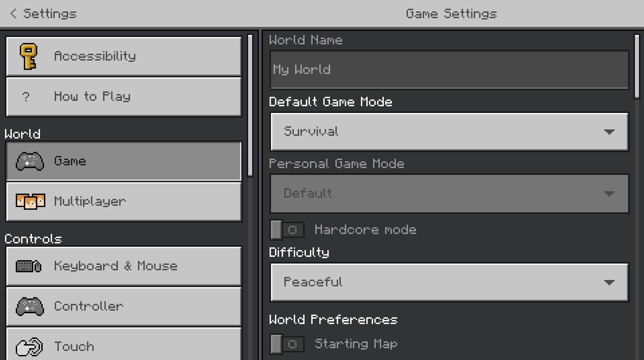Image resolution: width=644 pixels, height=360 pixels.
Task: Click the left sidebar scrollbar handle
Action: (250, 105)
